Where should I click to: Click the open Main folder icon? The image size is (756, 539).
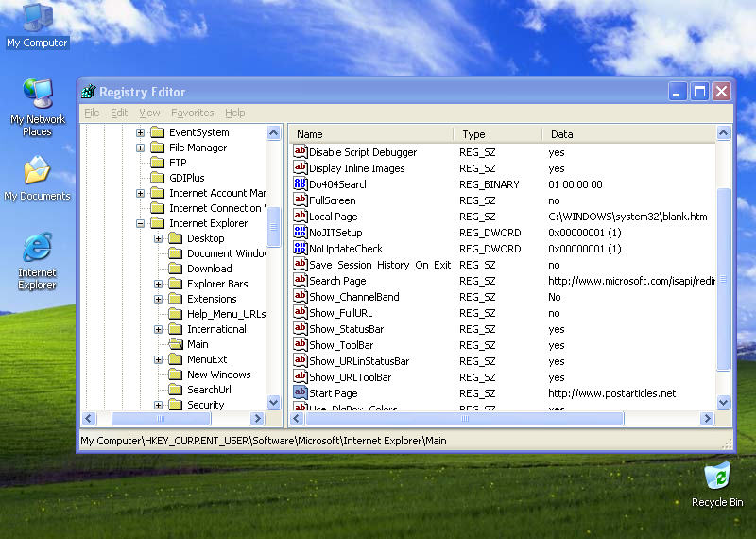tap(176, 344)
